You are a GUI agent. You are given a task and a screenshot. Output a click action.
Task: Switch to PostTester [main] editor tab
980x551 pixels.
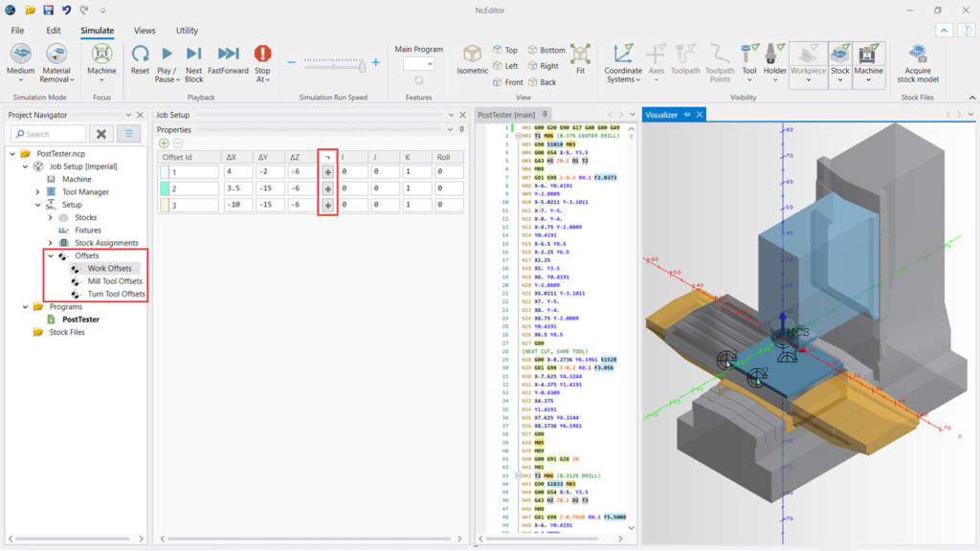[507, 115]
